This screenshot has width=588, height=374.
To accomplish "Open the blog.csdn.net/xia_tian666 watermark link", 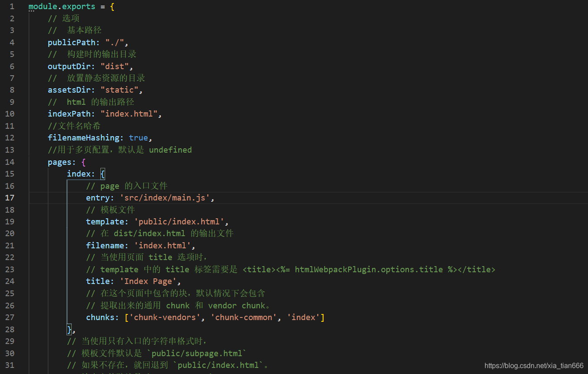I will pyautogui.click(x=534, y=366).
